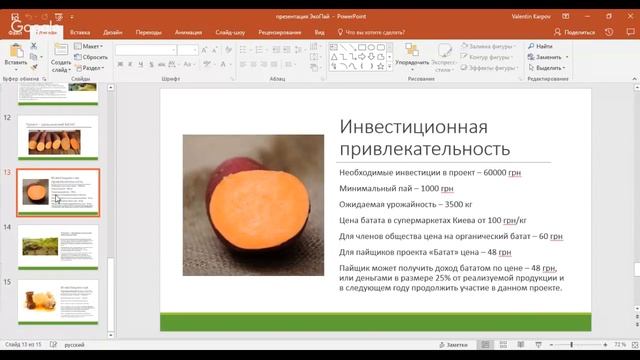
Task: Click the Format Painter brush icon
Action: 34,67
